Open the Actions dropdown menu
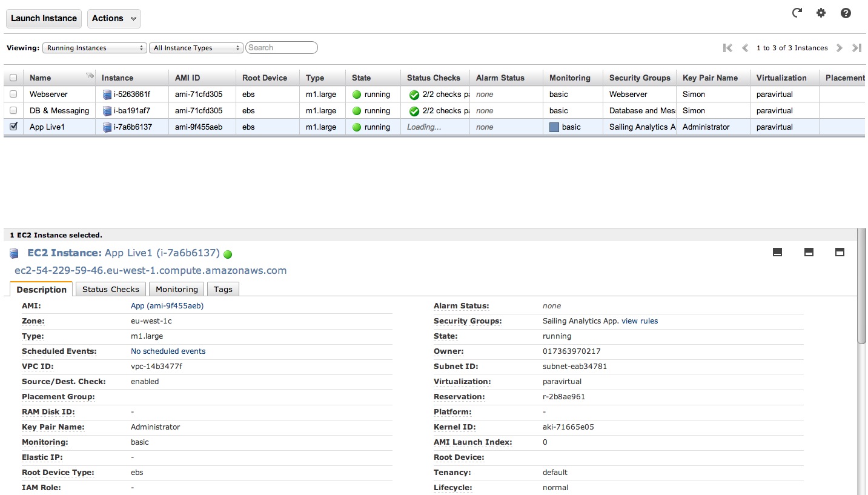The width and height of the screenshot is (868, 495). click(114, 18)
